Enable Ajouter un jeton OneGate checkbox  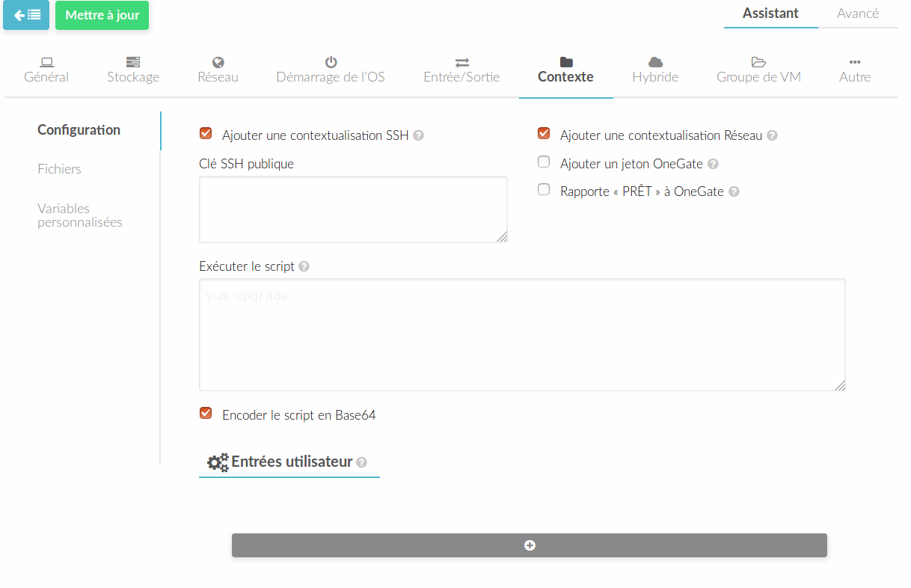(544, 162)
